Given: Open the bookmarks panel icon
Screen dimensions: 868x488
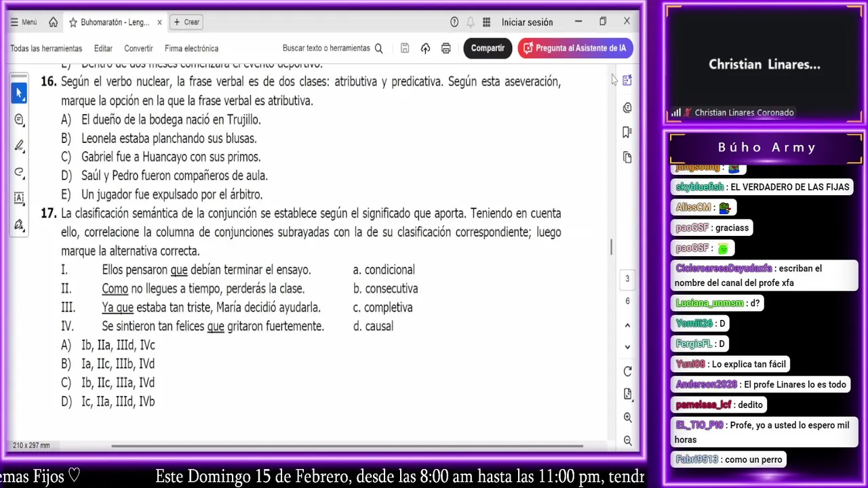Looking at the screenshot, I should (627, 132).
